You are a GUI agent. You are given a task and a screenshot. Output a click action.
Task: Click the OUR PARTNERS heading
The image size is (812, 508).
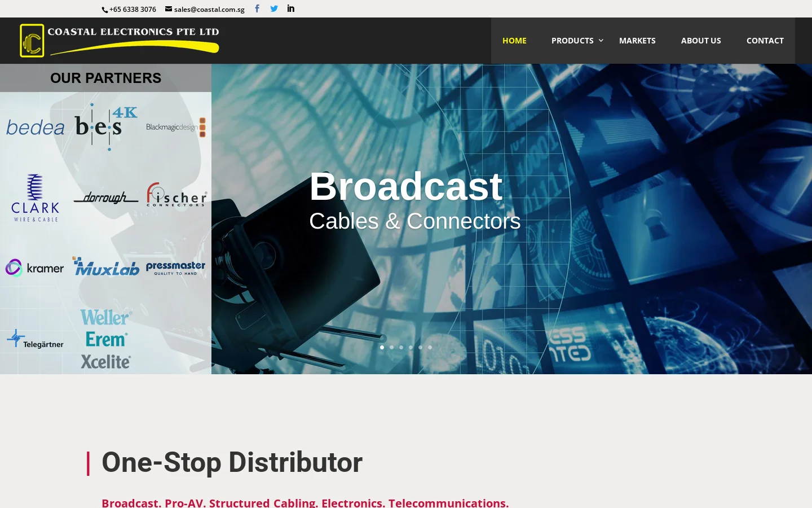106,78
